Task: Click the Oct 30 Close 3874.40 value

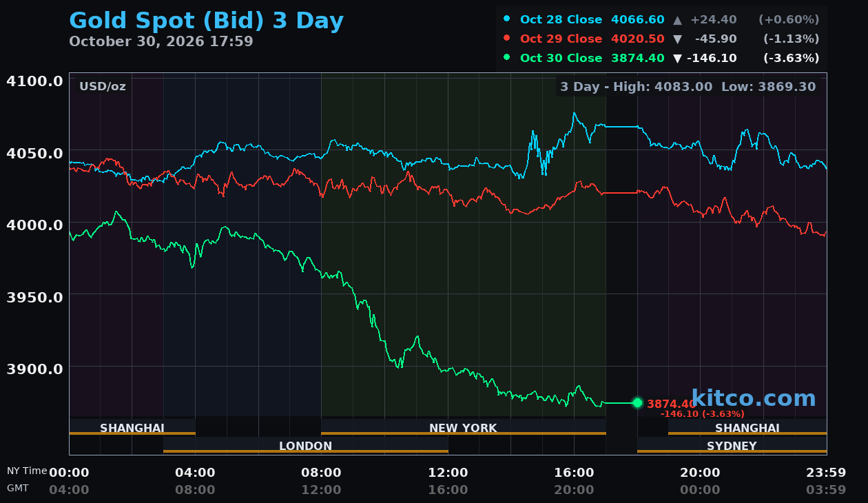Action: 638,58
